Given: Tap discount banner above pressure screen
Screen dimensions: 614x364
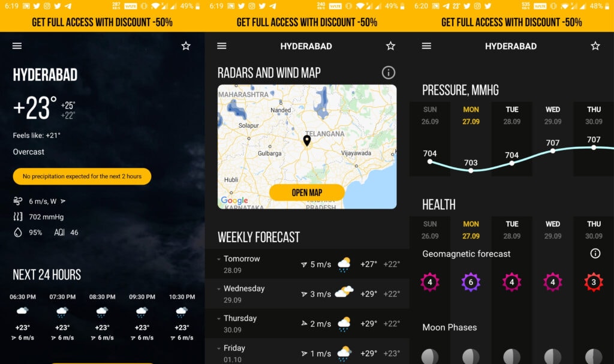Looking at the screenshot, I should [512, 22].
